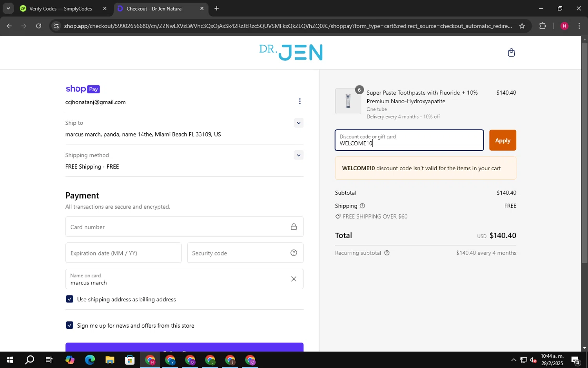The height and width of the screenshot is (368, 588).
Task: Open Shop Pay account options menu
Action: pos(300,101)
